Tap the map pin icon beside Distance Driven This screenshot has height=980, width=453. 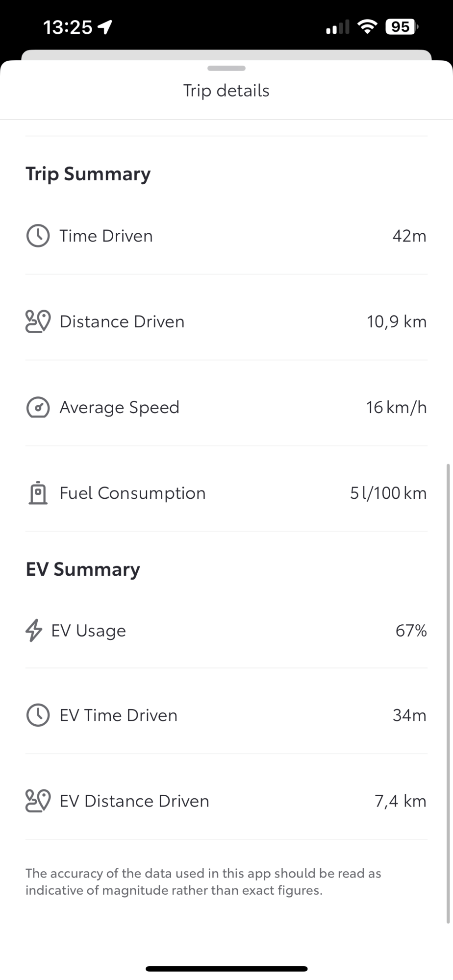(38, 321)
